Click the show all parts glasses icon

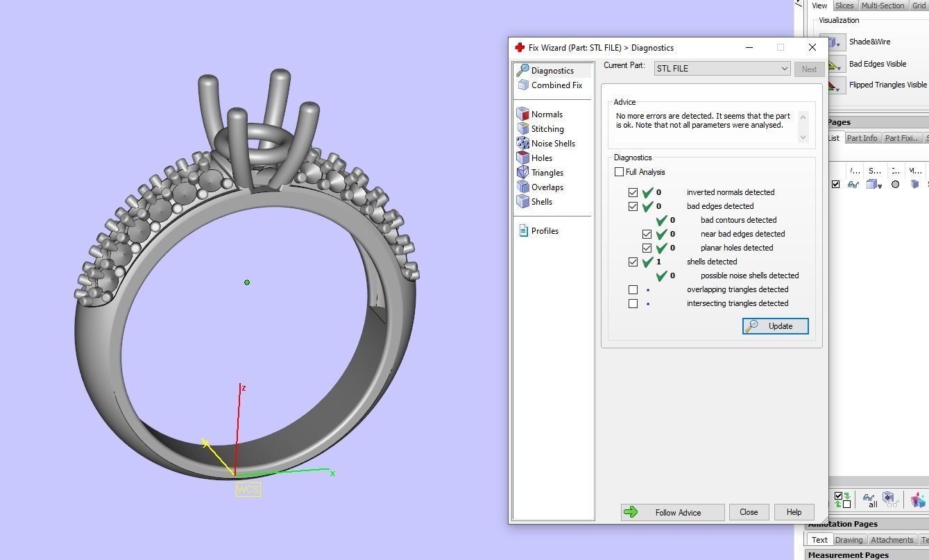[x=870, y=500]
